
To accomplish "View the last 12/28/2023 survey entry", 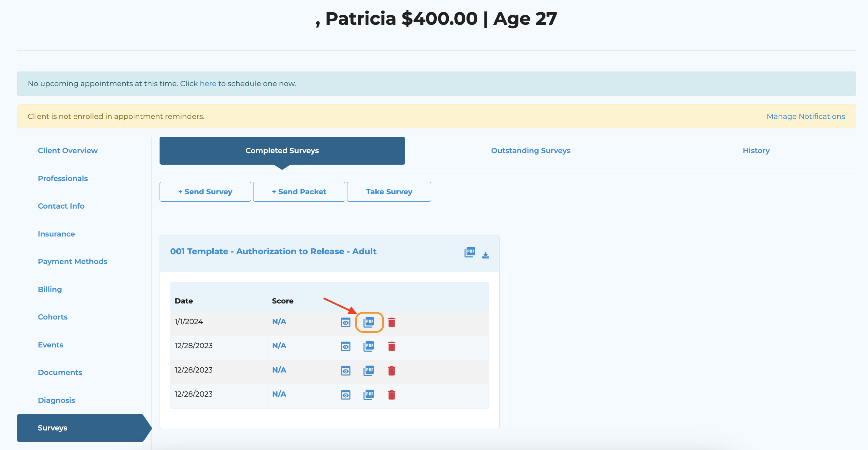I will pyautogui.click(x=345, y=395).
